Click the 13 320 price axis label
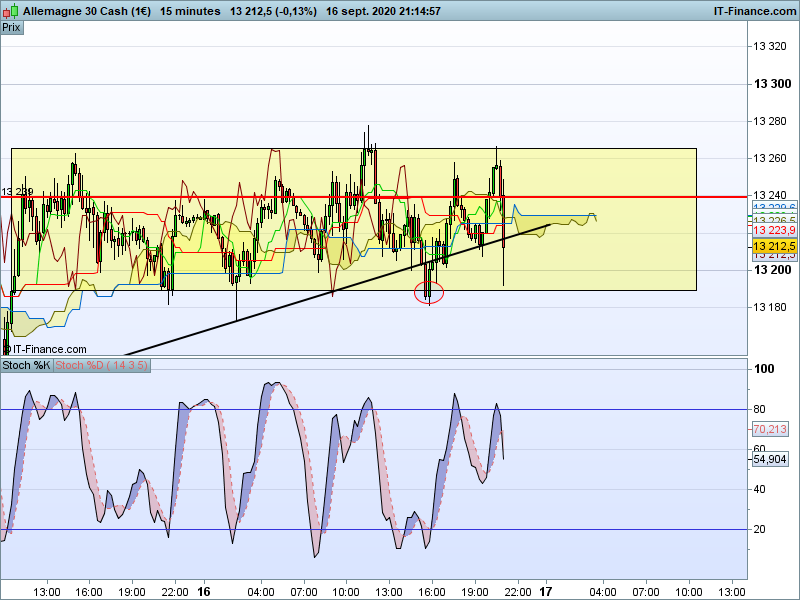This screenshot has height=600, width=800. pyautogui.click(x=770, y=46)
